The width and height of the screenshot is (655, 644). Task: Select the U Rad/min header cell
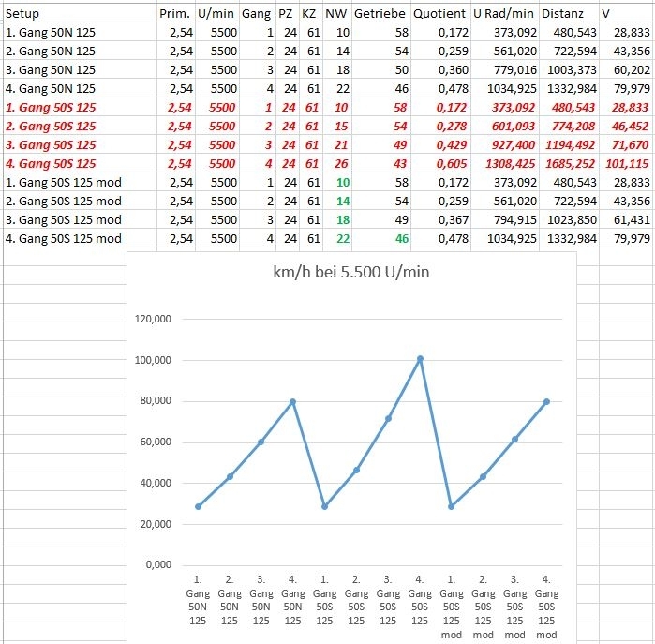pos(503,14)
